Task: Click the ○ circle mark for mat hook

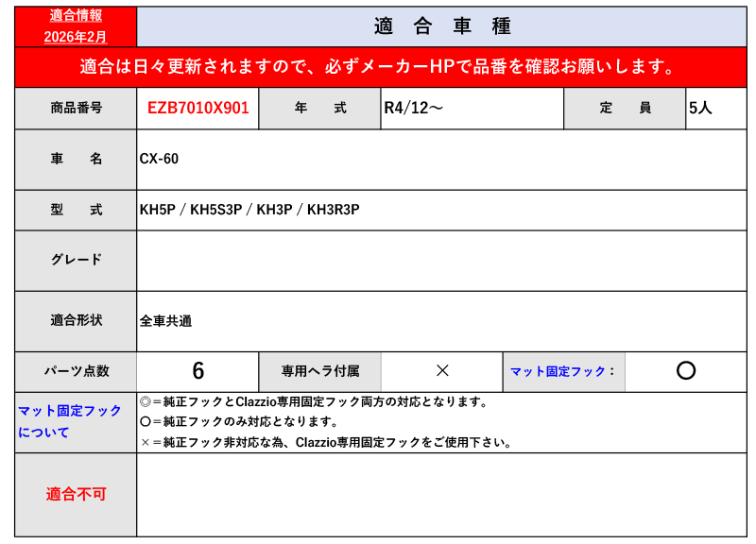Action: 686,371
